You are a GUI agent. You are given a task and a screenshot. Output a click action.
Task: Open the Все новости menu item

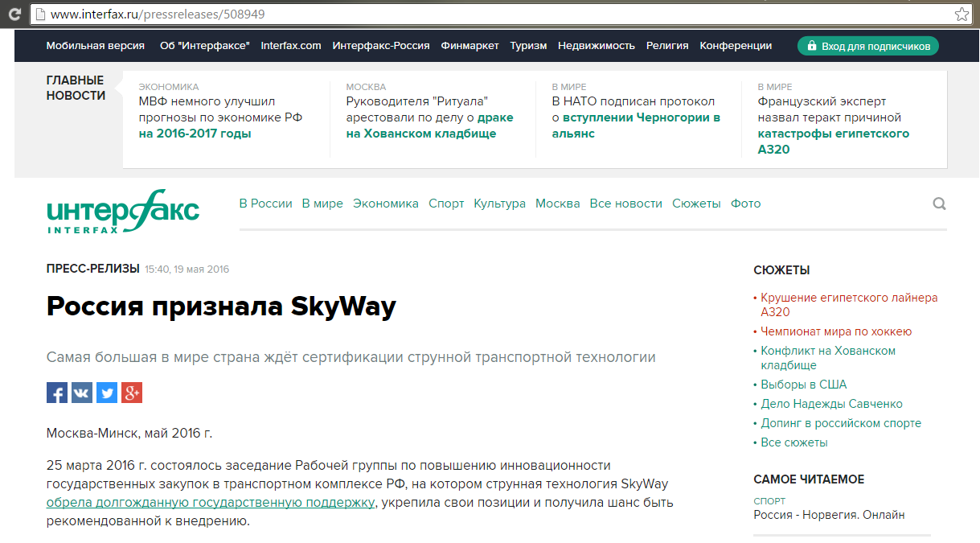(626, 204)
